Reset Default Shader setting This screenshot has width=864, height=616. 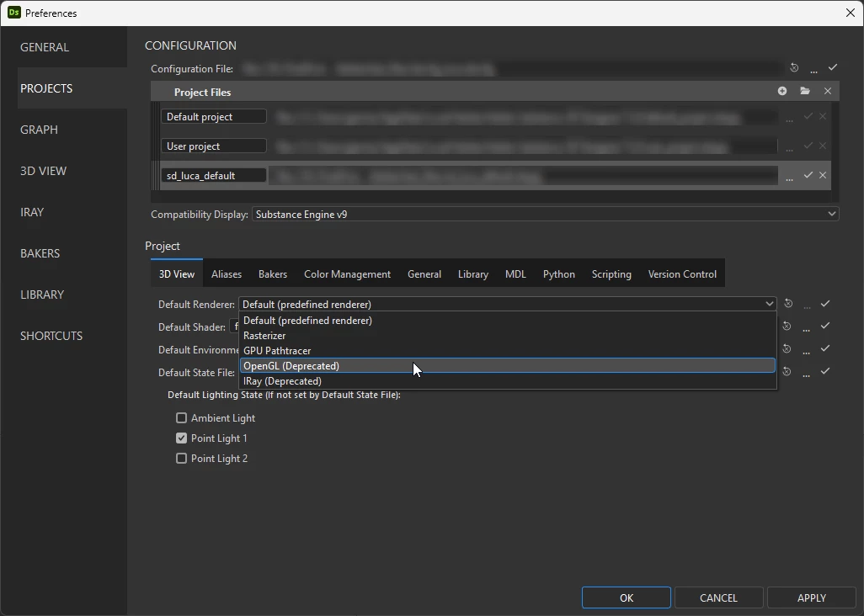[787, 326]
